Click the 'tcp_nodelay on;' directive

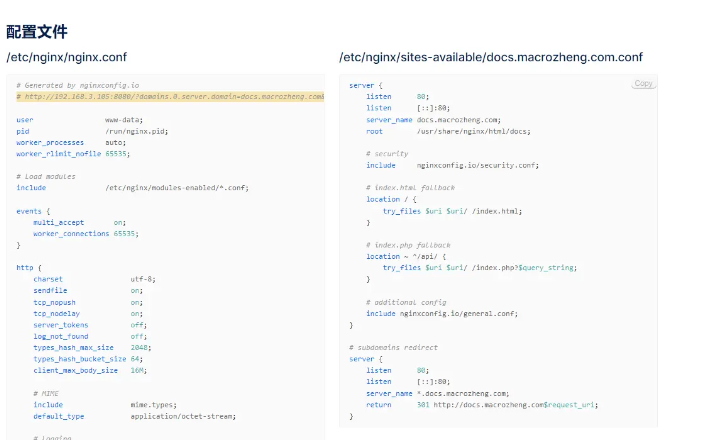coord(88,314)
